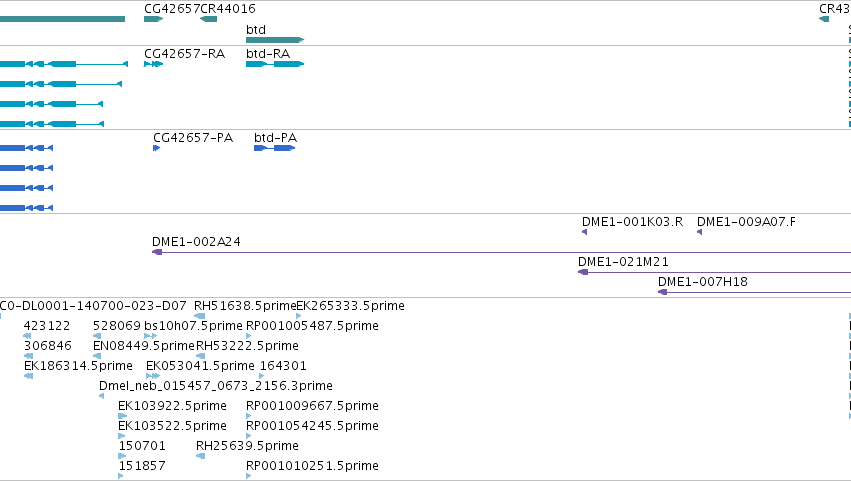Click the EK053041.5prime EST label
Screen dimensions: 851x481
200,366
